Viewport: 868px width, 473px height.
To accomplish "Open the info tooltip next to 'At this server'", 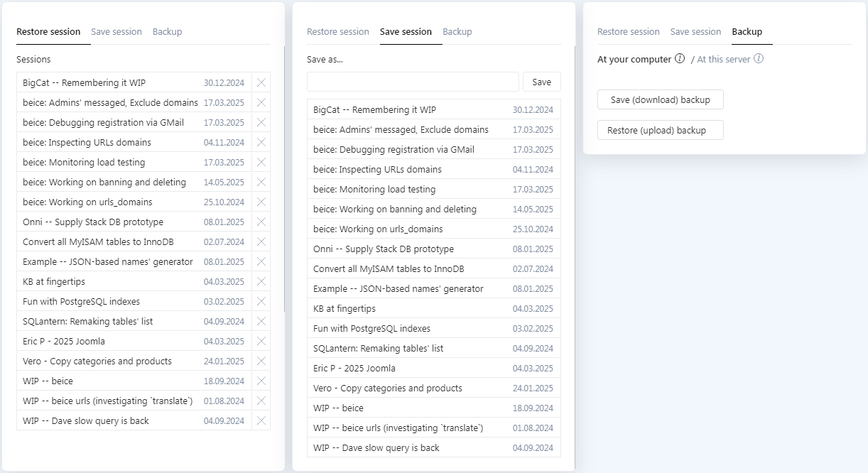I will (757, 59).
